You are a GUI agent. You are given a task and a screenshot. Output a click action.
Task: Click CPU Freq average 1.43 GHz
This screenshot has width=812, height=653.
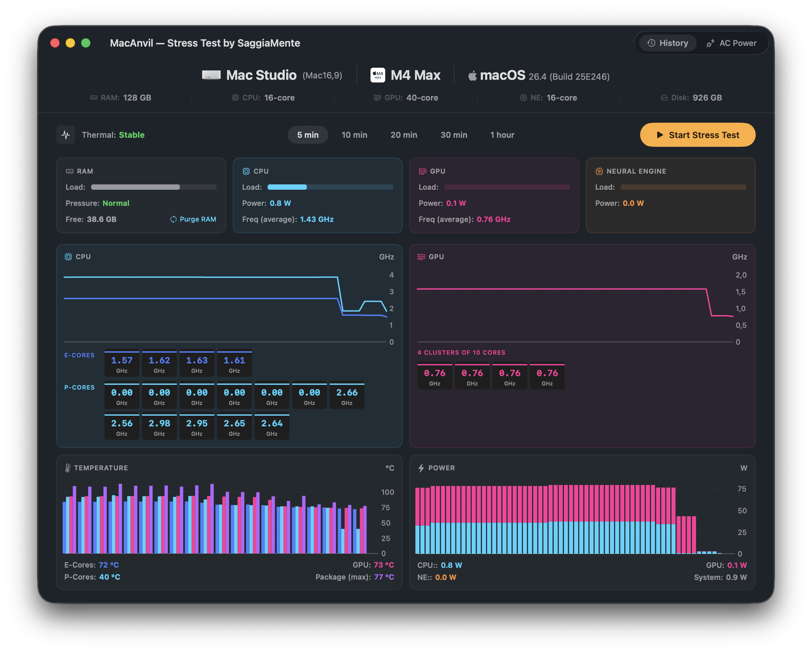316,219
